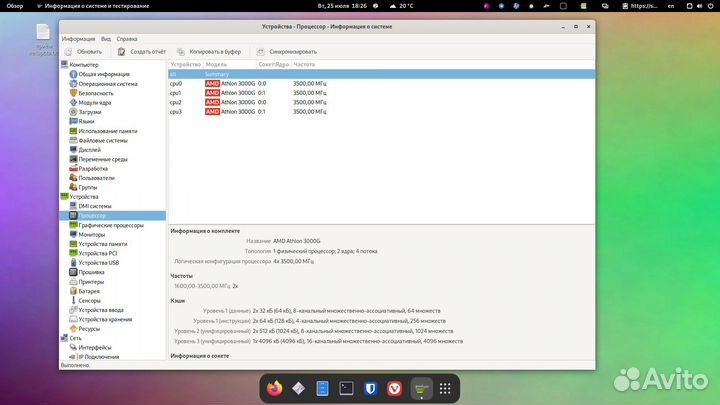Click Синхронизировать toolbar button
Viewport: 720px width, 405px height.
point(287,52)
